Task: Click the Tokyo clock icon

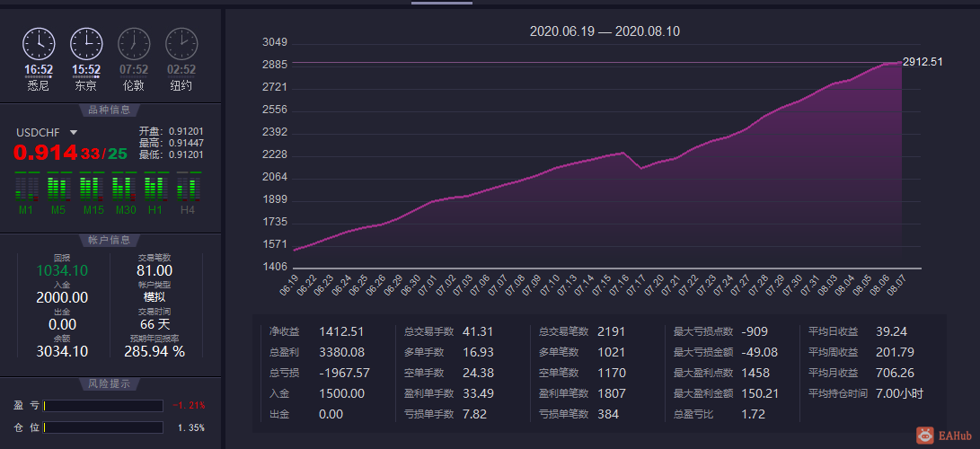Action: click(x=86, y=44)
